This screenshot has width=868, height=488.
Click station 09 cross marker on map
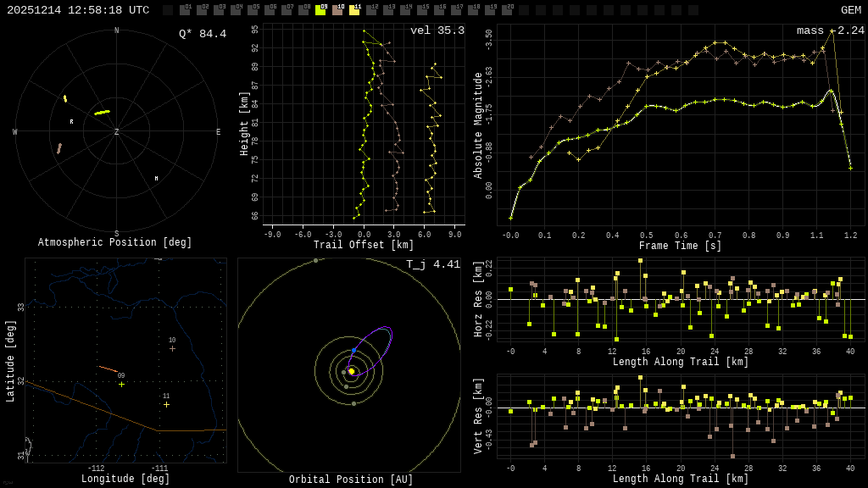(121, 384)
